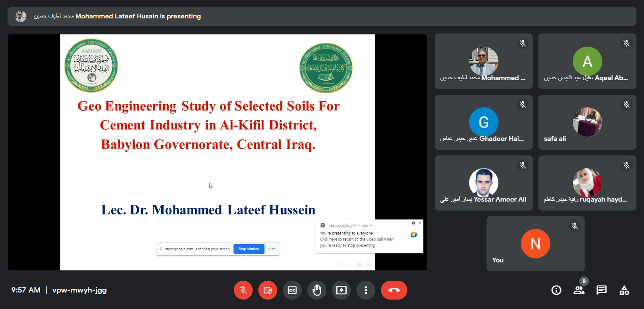Open notification settings gear in the popup
644x309 pixels.
tap(413, 223)
